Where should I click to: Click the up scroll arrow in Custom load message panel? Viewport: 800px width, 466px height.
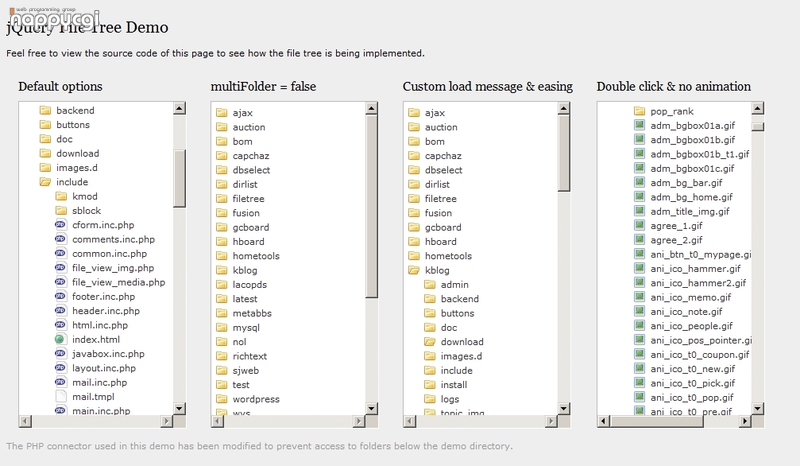coord(564,108)
